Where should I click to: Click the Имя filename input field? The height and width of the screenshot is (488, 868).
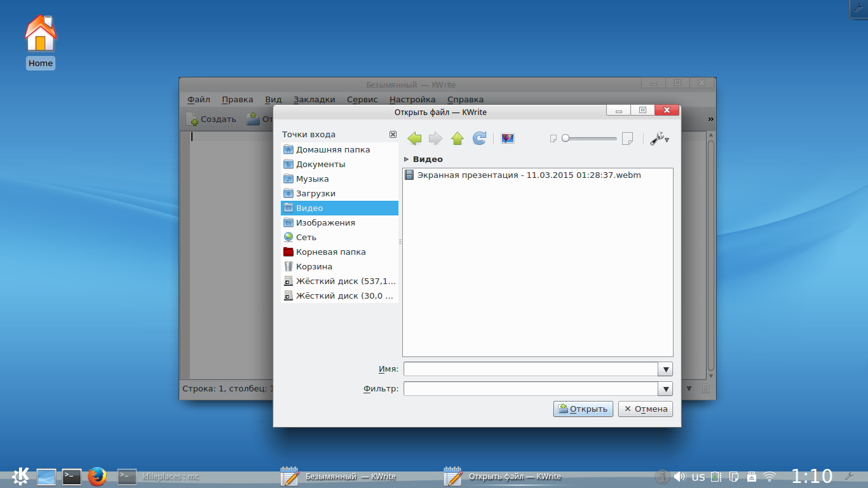tap(530, 369)
